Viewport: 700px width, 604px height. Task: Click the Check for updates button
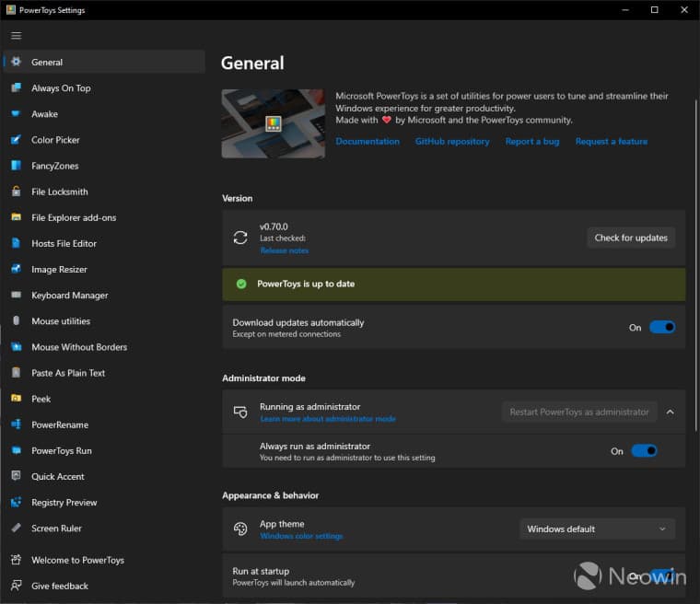coord(631,238)
